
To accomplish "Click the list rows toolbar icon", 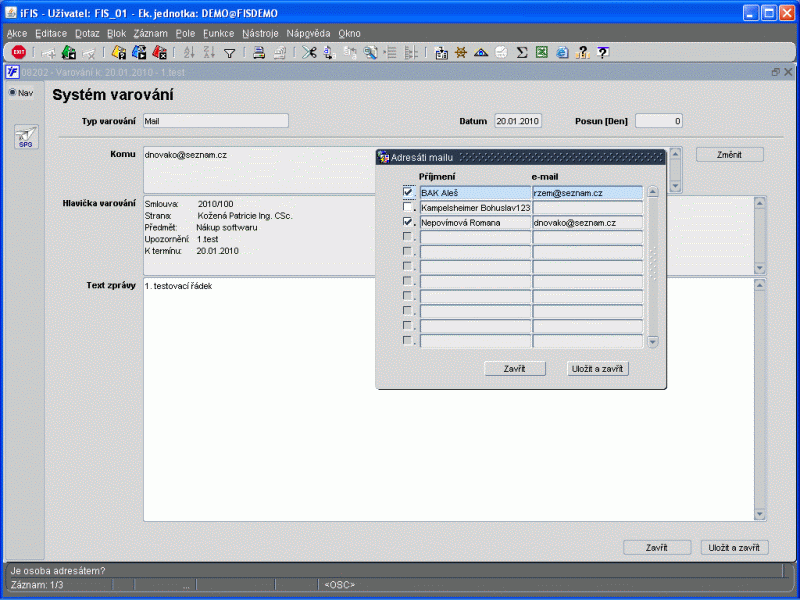I will pyautogui.click(x=390, y=52).
